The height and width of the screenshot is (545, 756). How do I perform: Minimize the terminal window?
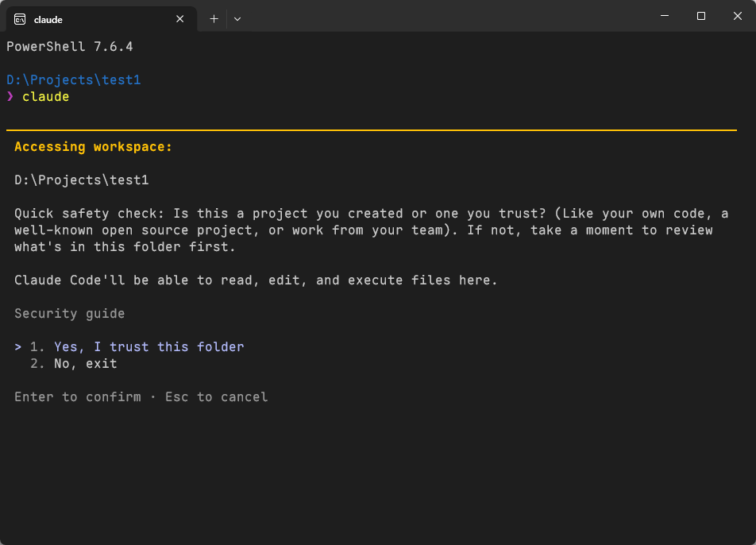[x=665, y=16]
